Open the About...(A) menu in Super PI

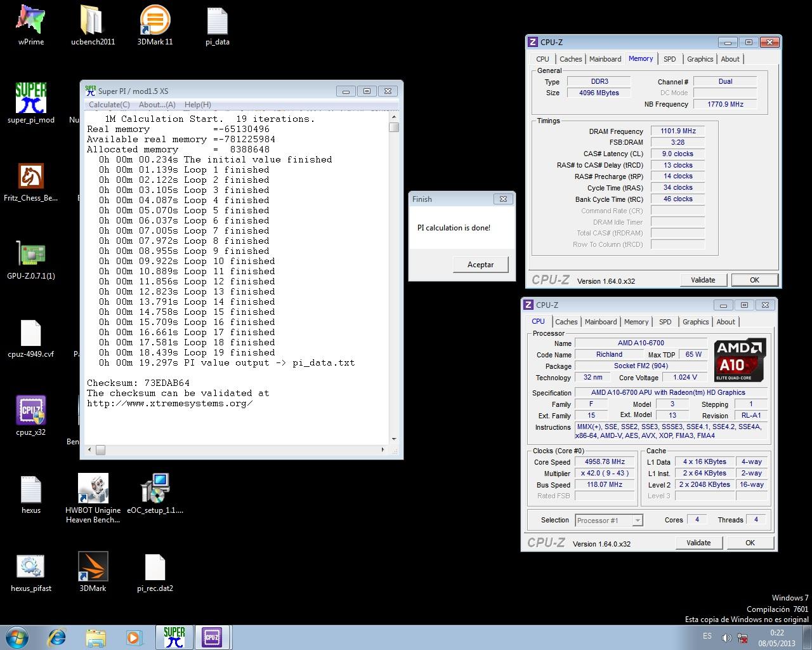pos(157,105)
